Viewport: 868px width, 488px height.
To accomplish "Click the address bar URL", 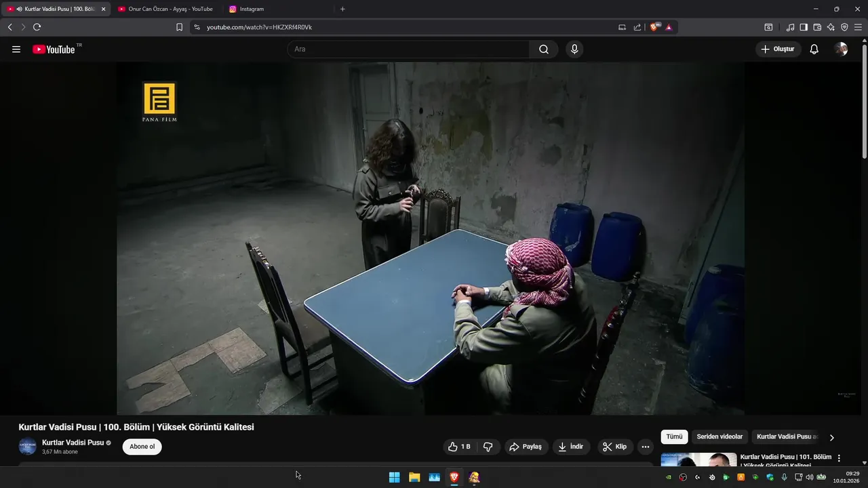I will (x=259, y=27).
